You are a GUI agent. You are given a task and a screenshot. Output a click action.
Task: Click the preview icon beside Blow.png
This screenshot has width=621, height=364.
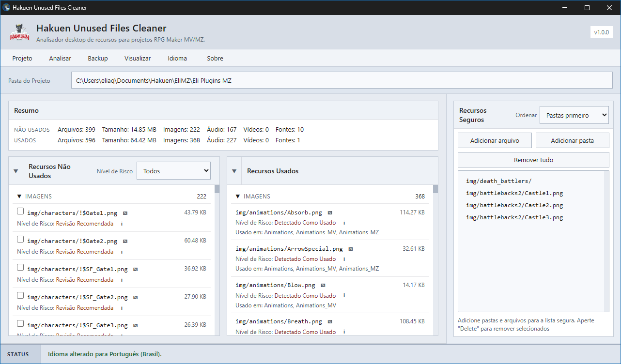[x=323, y=285]
